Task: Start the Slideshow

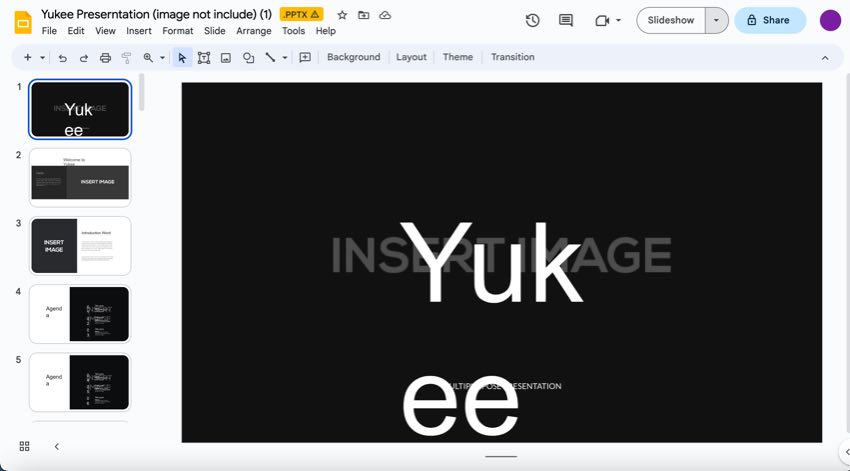Action: 671,21
